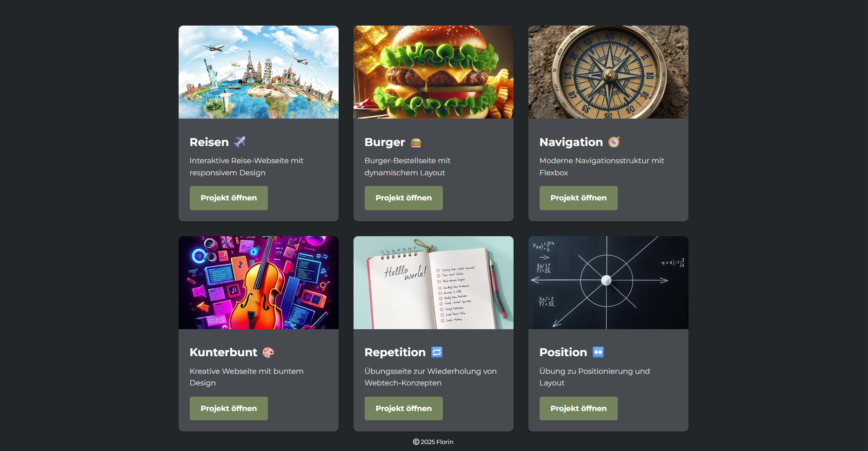Click the repeat arrows icon beside Repetition
This screenshot has height=451, width=868.
click(x=437, y=352)
